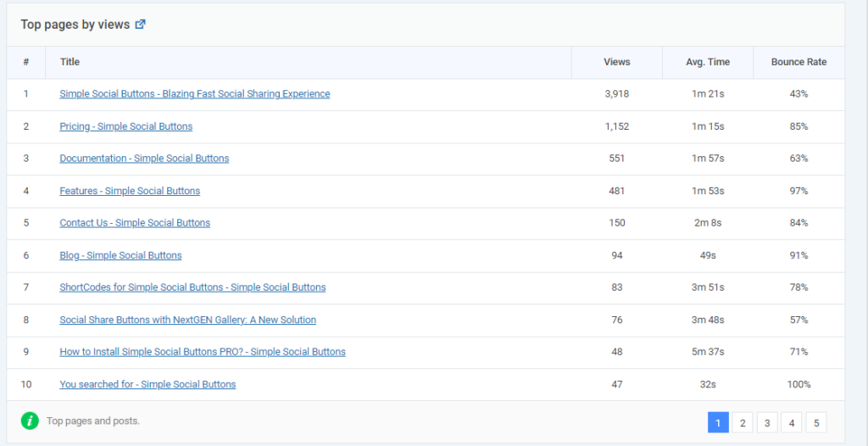Click the views value 481
Image resolution: width=868 pixels, height=446 pixels.
tap(617, 191)
